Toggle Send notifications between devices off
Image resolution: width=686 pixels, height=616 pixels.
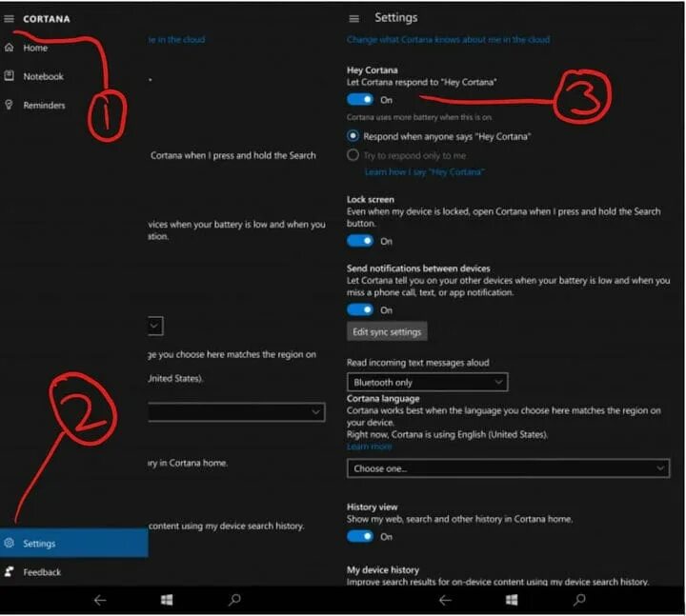pyautogui.click(x=360, y=310)
